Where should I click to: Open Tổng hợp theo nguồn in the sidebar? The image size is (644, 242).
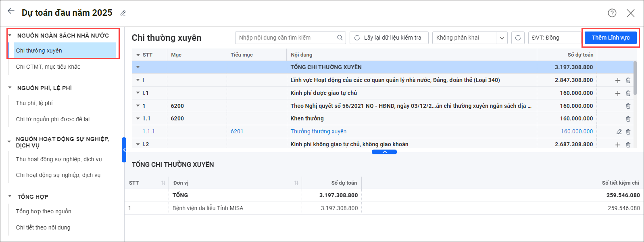[44, 211]
